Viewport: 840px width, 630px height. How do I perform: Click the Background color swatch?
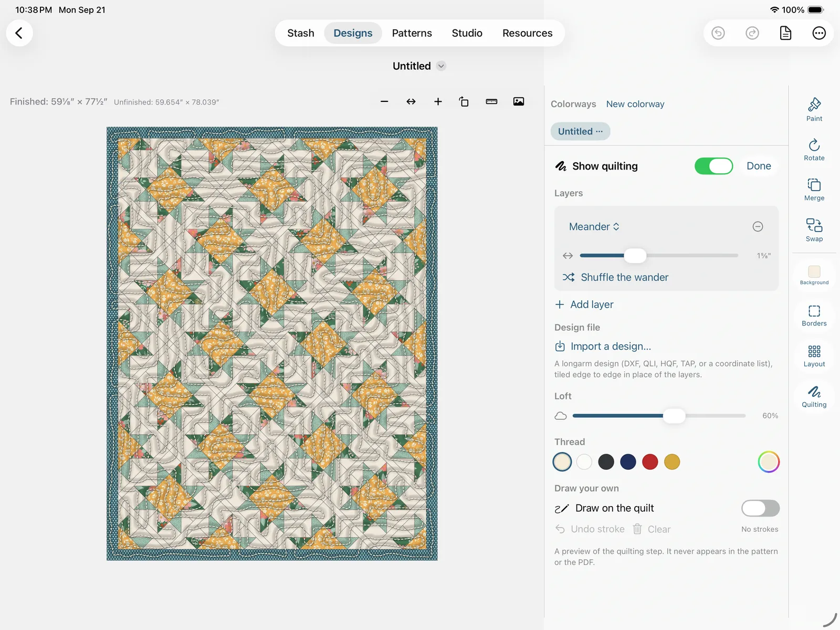[814, 275]
